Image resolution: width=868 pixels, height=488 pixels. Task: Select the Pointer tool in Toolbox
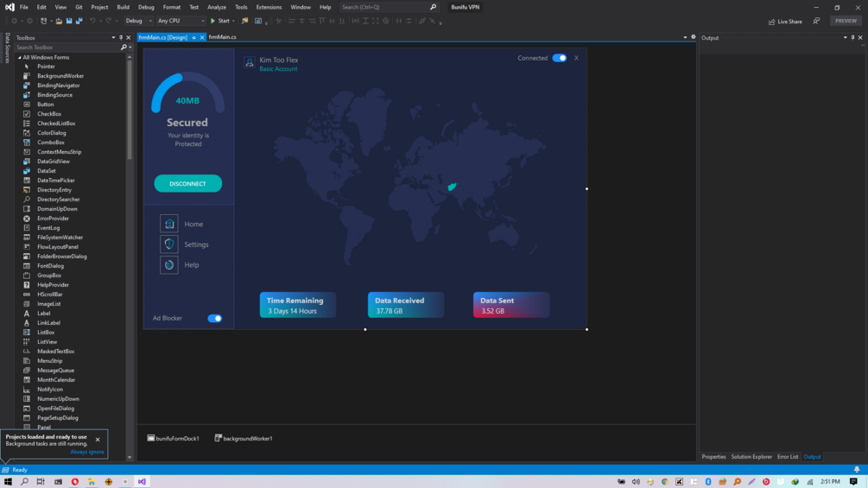(x=46, y=67)
